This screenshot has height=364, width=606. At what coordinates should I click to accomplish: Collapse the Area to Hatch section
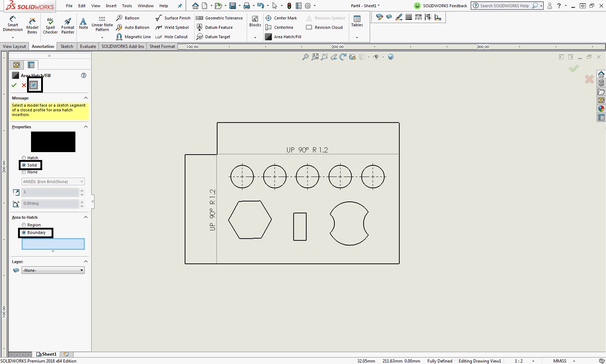86,217
